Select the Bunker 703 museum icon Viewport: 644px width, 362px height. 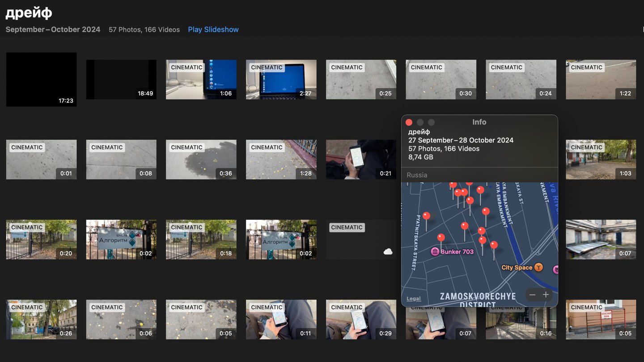tap(435, 252)
